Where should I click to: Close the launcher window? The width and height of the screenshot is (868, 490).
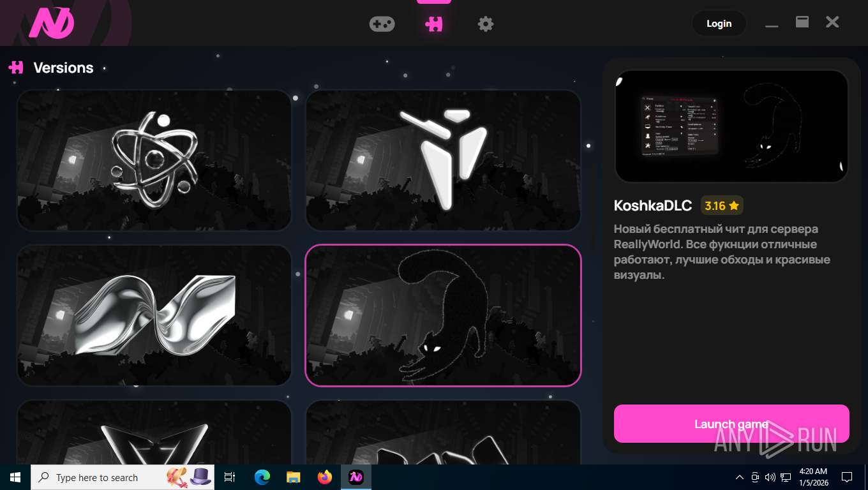[x=832, y=22]
